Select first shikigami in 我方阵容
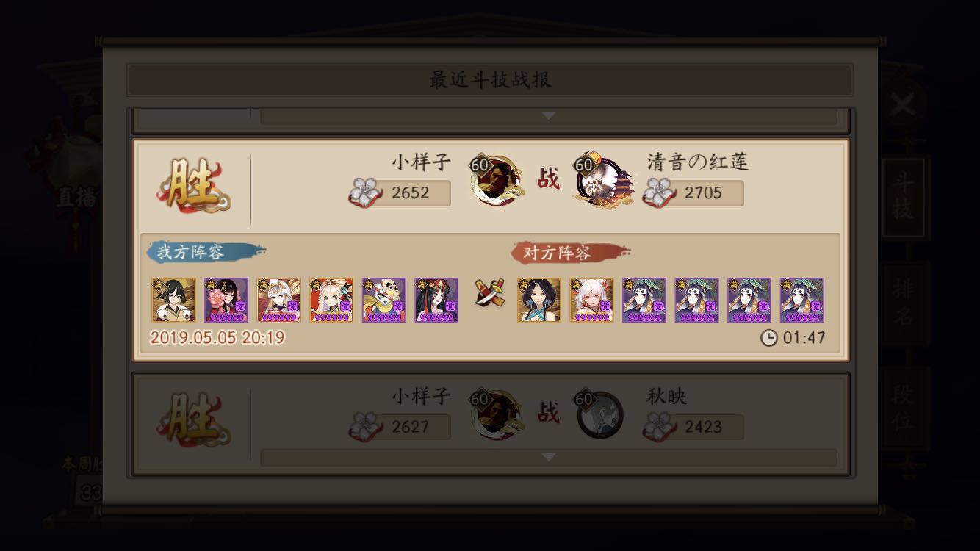The height and width of the screenshot is (551, 980). pos(173,300)
